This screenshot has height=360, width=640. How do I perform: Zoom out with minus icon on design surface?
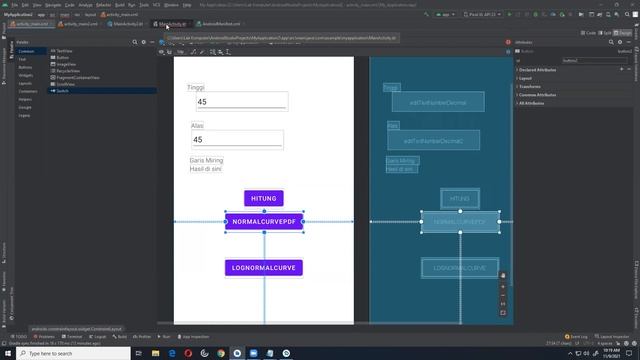tap(503, 295)
